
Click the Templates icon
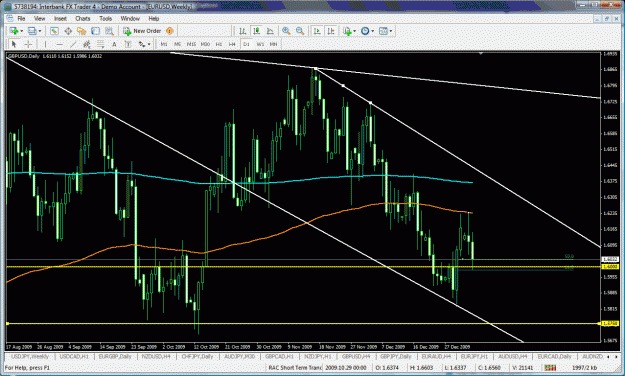click(383, 31)
